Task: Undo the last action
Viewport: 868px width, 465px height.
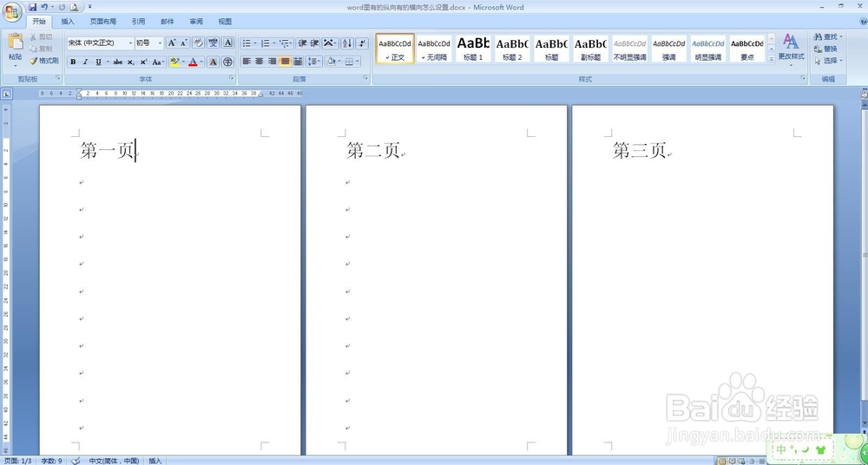Action: (x=45, y=7)
